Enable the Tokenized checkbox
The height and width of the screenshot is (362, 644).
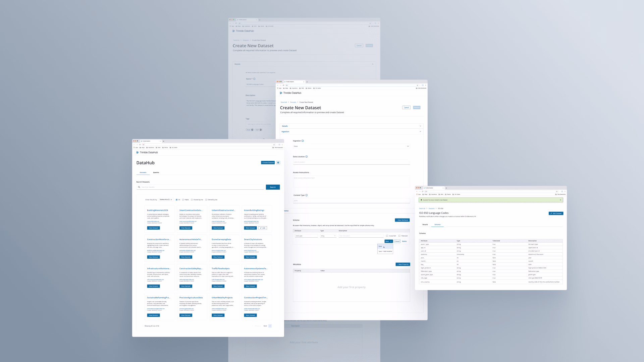(x=399, y=236)
